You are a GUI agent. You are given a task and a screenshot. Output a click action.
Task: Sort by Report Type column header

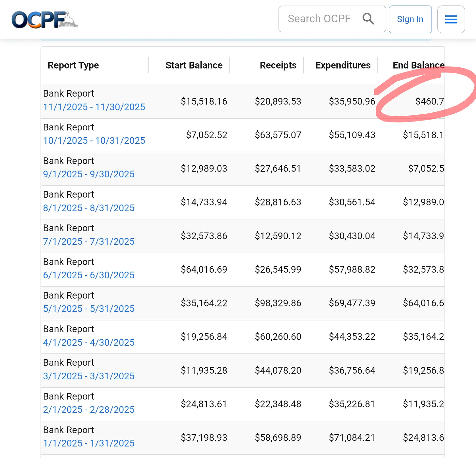(73, 65)
